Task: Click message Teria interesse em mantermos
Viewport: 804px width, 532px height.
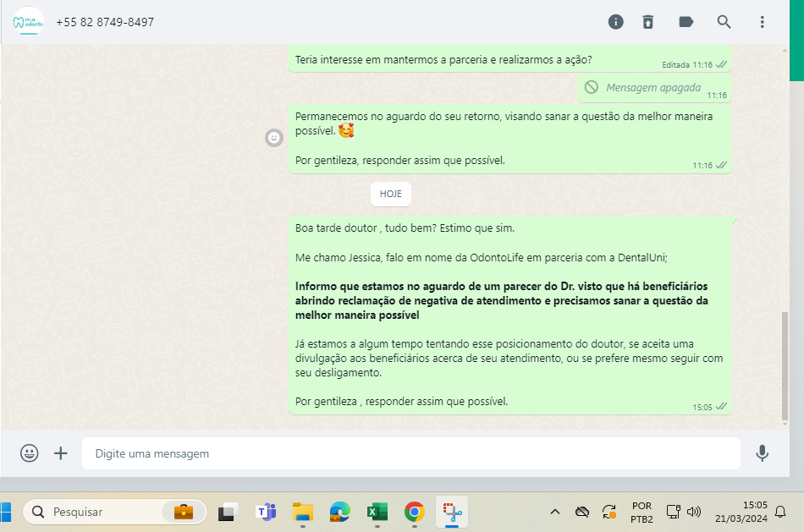Action: (509, 59)
